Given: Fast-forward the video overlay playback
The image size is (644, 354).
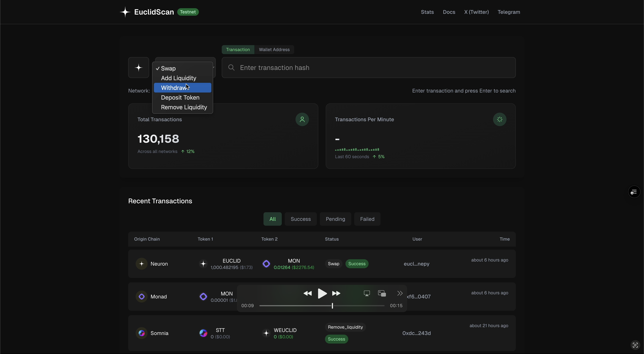Looking at the screenshot, I should 337,293.
